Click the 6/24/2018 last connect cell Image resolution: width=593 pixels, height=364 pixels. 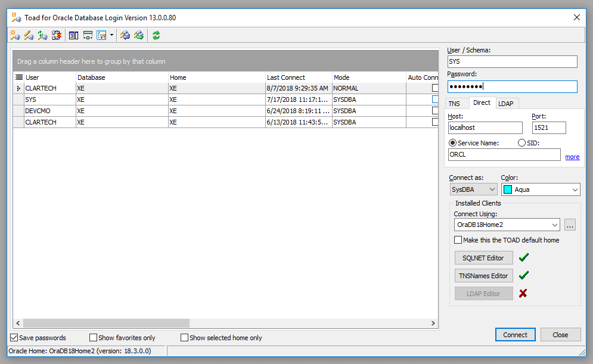299,111
